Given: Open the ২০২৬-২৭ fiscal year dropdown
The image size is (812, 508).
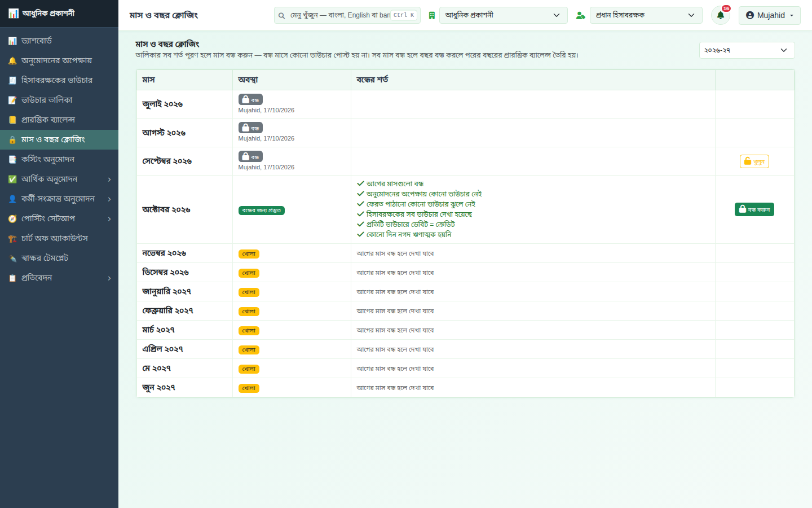Looking at the screenshot, I should (x=747, y=50).
